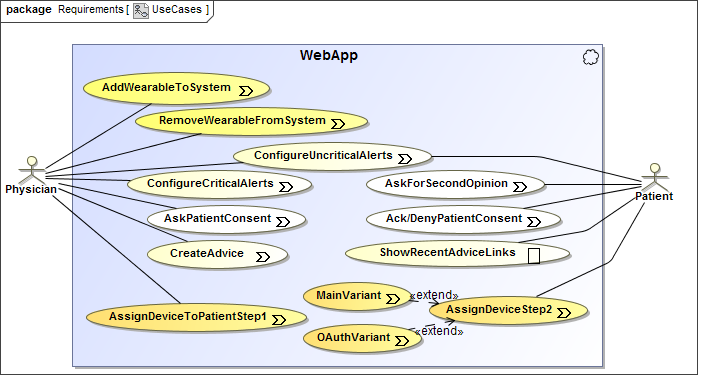Select the AssignDeviceStep2 use case label

[499, 309]
